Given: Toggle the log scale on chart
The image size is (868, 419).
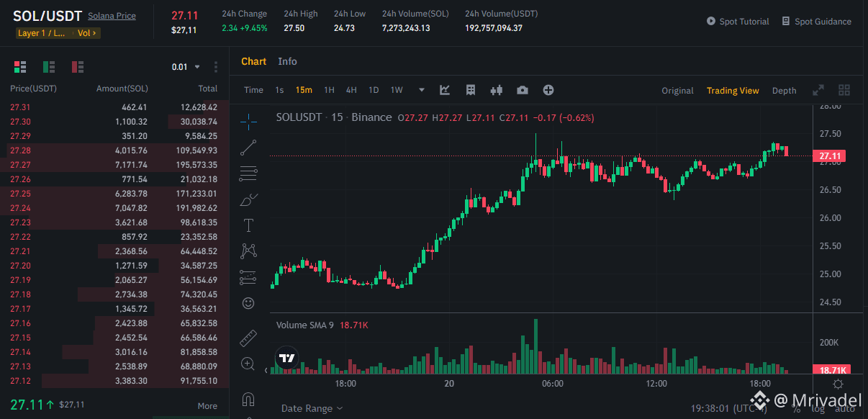Looking at the screenshot, I should [818, 408].
